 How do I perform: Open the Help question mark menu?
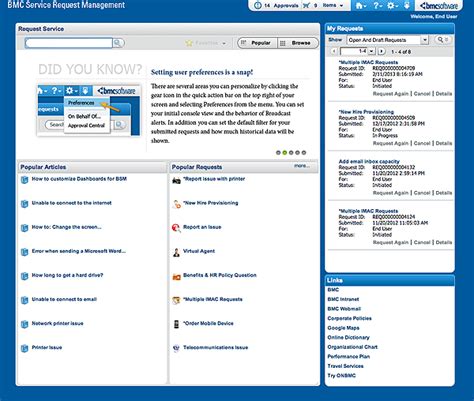pyautogui.click(x=377, y=5)
